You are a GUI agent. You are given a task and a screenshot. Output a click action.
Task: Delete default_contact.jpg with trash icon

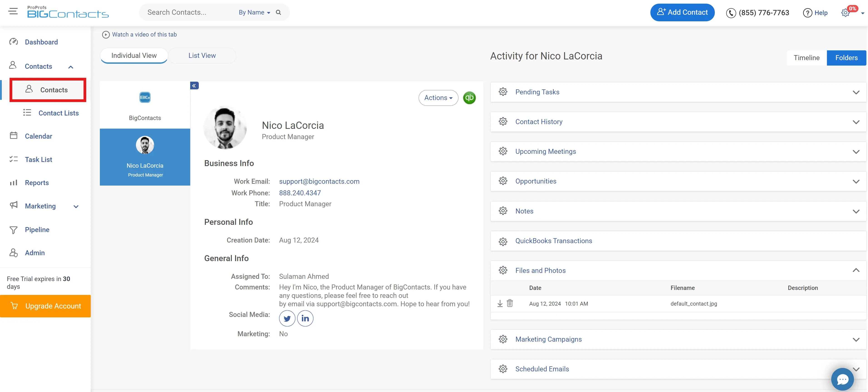(509, 304)
